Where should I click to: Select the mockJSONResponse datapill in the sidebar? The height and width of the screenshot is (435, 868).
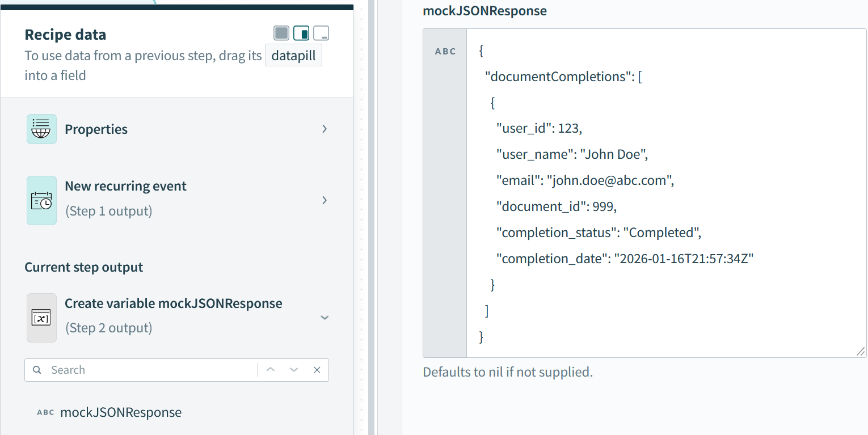121,412
